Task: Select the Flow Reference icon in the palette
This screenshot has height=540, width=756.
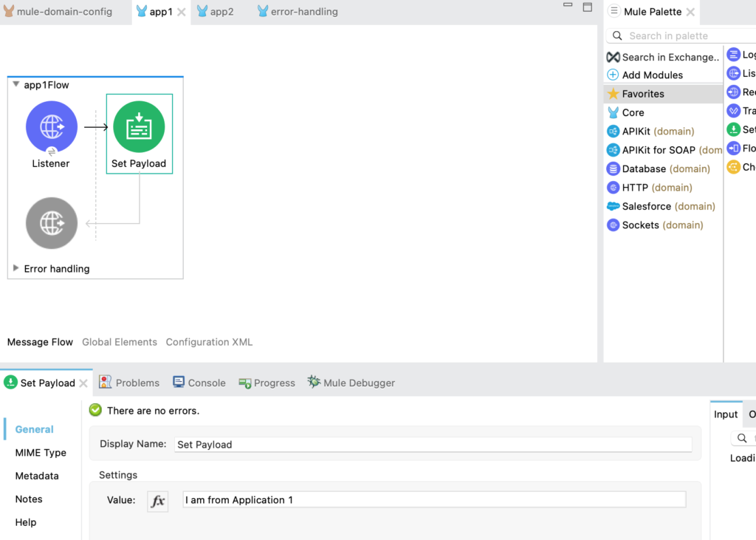Action: click(733, 148)
